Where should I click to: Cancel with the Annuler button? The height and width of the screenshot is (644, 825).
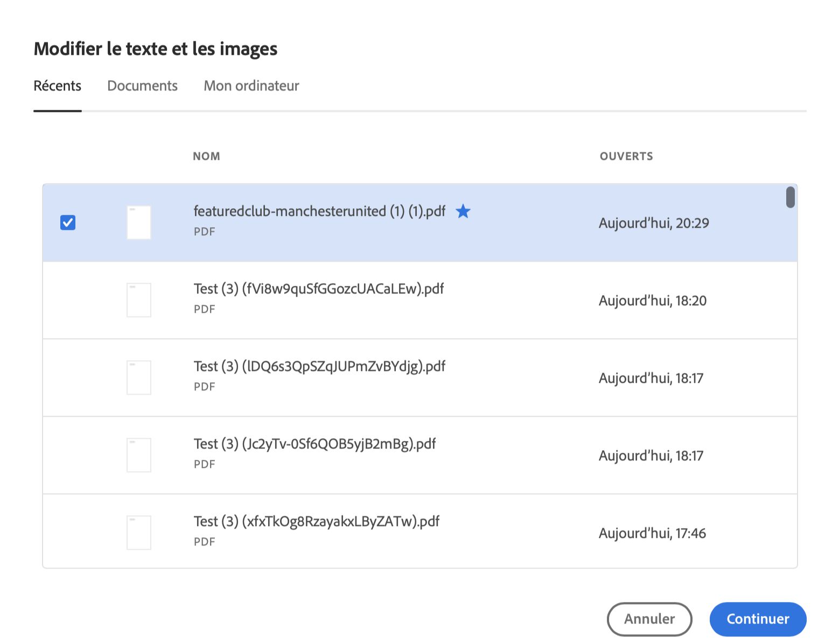(649, 619)
